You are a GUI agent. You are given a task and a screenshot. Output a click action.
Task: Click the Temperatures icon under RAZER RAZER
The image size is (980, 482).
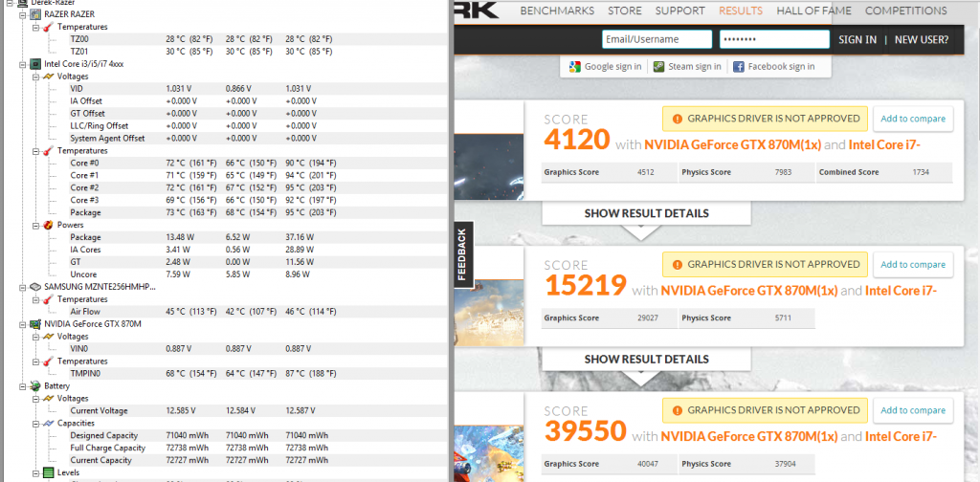tap(49, 26)
